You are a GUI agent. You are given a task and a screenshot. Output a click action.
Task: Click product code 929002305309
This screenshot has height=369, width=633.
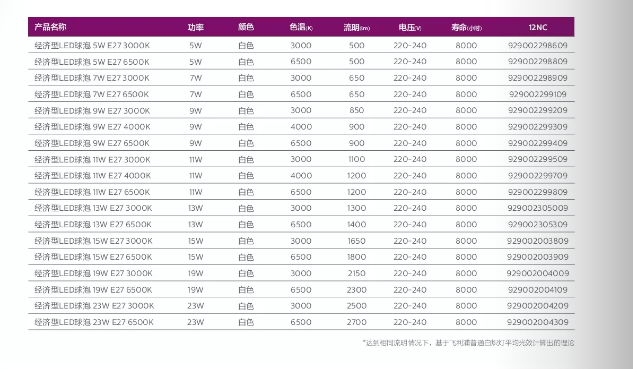[x=538, y=224]
